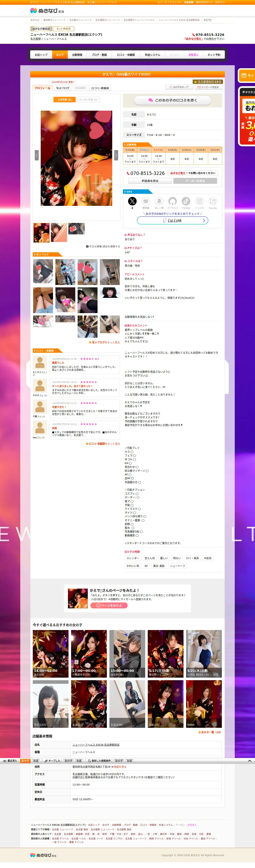The height and width of the screenshot is (868, 255).
Task: Click the ぬきなび推奨店 badge
Action: pyautogui.click(x=41, y=29)
